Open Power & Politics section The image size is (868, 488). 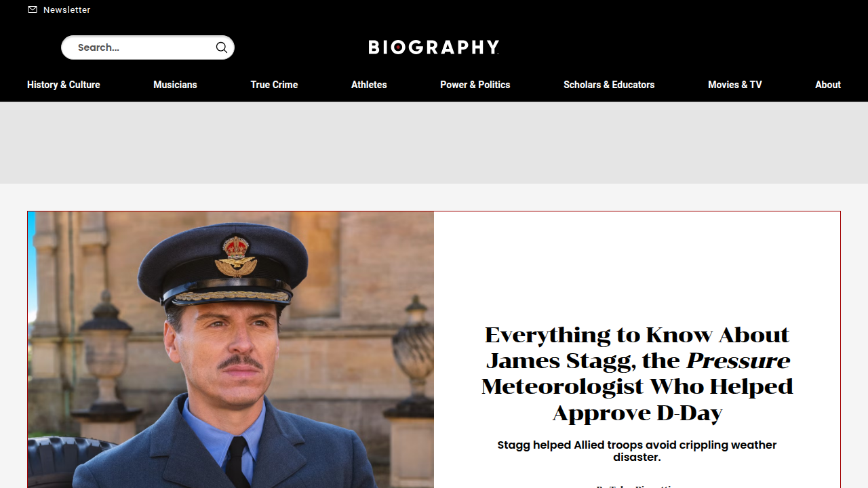[475, 85]
